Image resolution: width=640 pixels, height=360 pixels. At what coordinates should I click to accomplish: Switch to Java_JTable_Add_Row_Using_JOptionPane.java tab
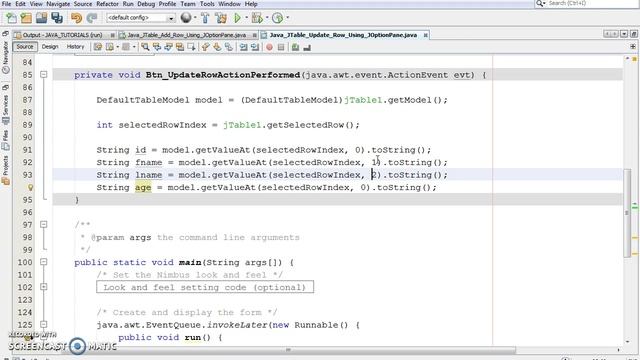point(187,35)
